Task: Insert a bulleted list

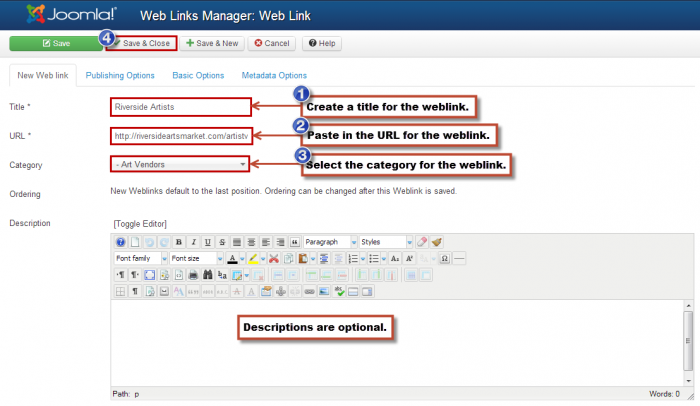Action: point(374,258)
